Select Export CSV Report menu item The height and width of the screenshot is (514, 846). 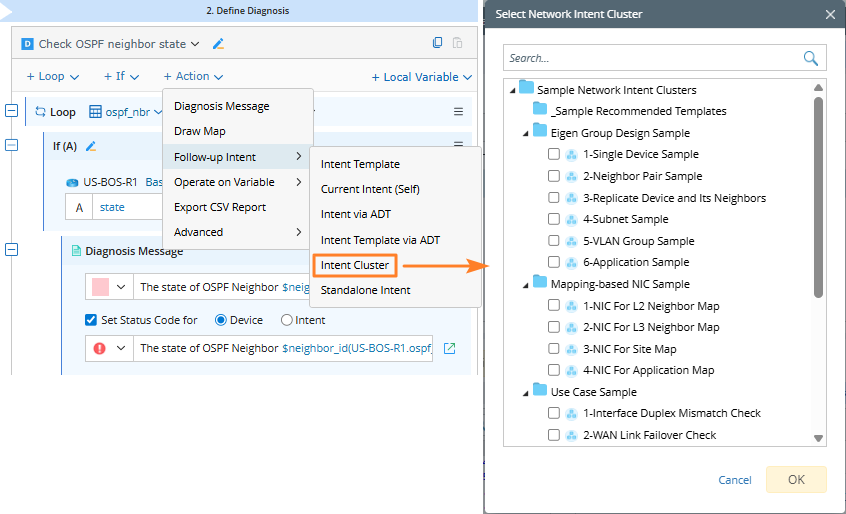coord(220,207)
